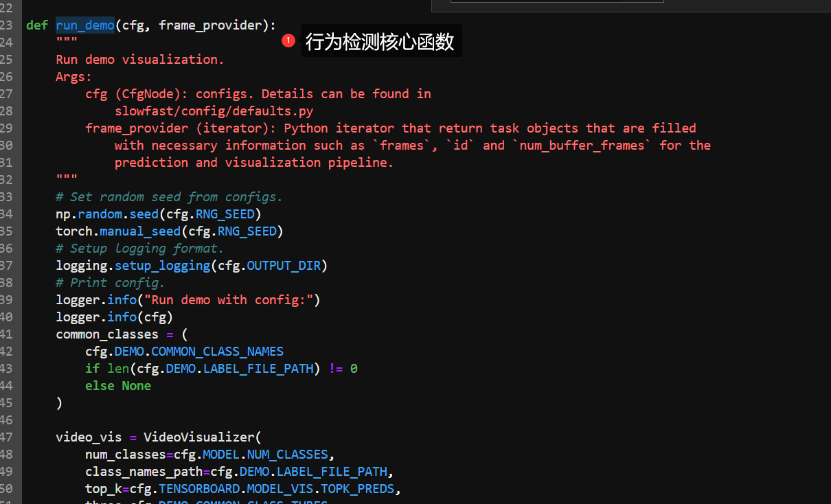Click logger.info on line 39
831x504 pixels.
pyautogui.click(x=96, y=299)
